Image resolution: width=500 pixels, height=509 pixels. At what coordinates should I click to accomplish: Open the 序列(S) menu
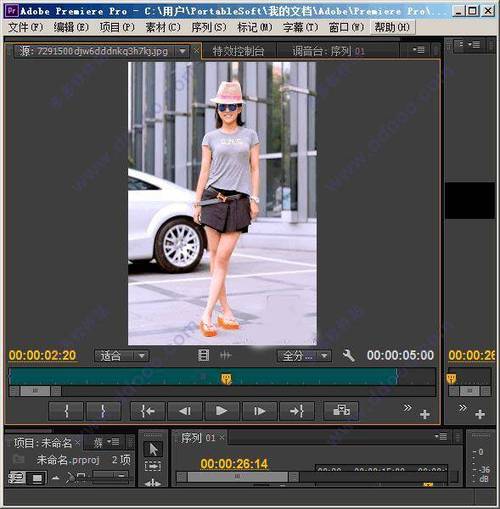[208, 27]
